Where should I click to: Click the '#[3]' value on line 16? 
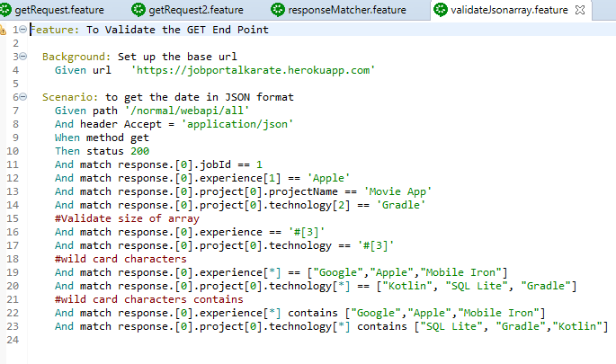point(307,232)
